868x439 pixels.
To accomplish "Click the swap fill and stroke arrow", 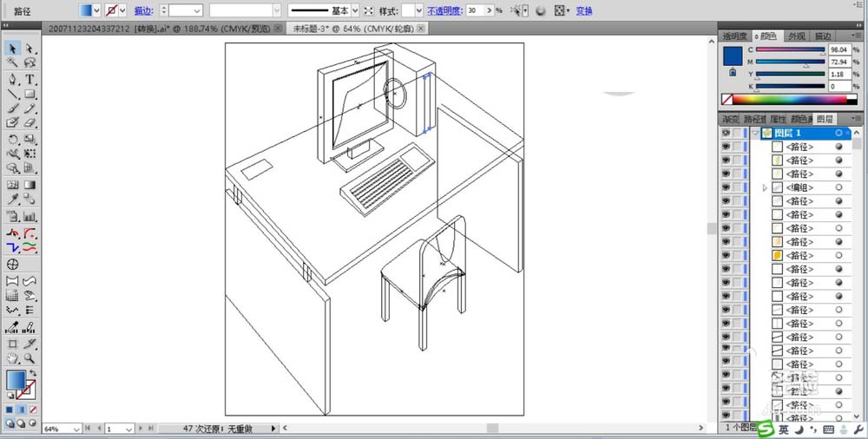I will pyautogui.click(x=33, y=373).
